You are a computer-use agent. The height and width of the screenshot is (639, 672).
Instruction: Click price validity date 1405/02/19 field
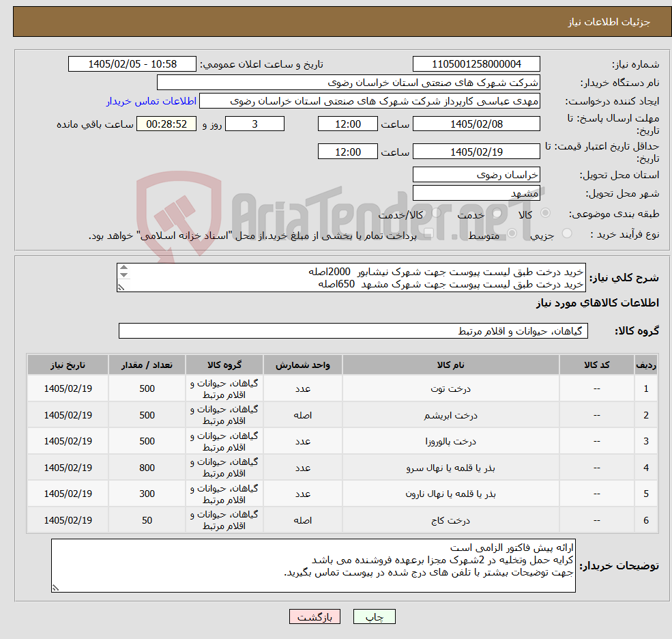coord(476,152)
